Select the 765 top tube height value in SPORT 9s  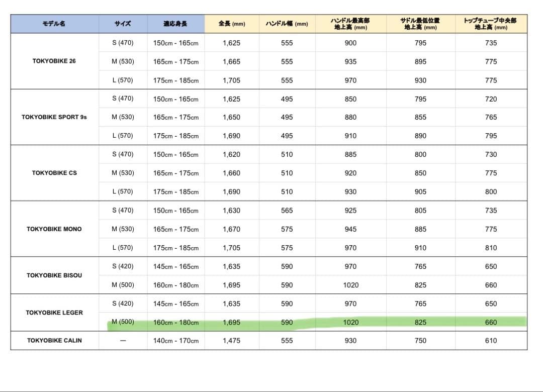click(491, 118)
